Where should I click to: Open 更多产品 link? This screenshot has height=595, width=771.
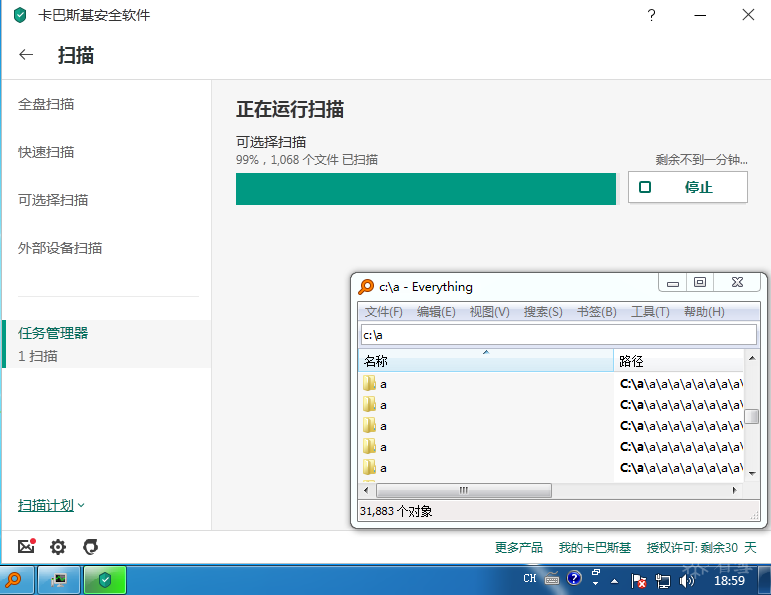519,547
